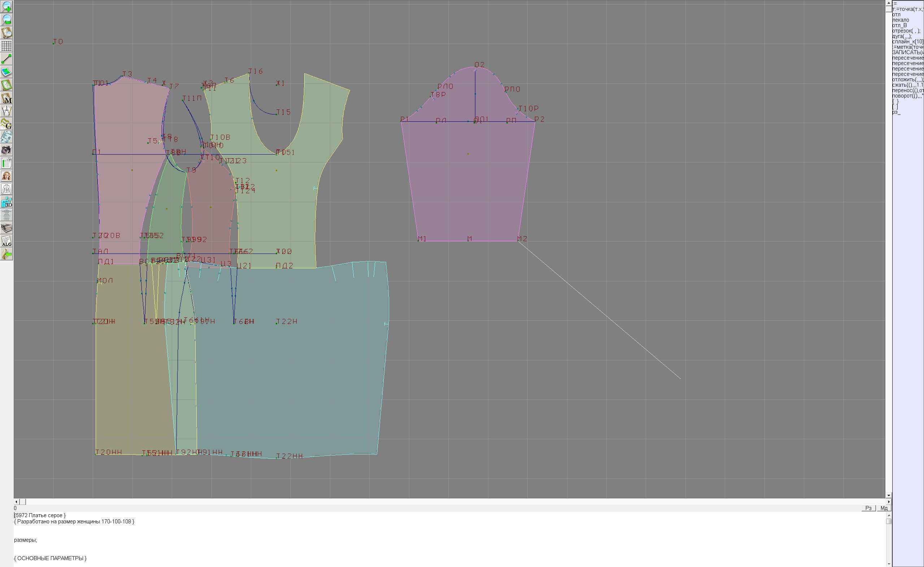Viewport: 924px width, 567px height.
Task: Insert 'лекало' from the command list
Action: [901, 20]
